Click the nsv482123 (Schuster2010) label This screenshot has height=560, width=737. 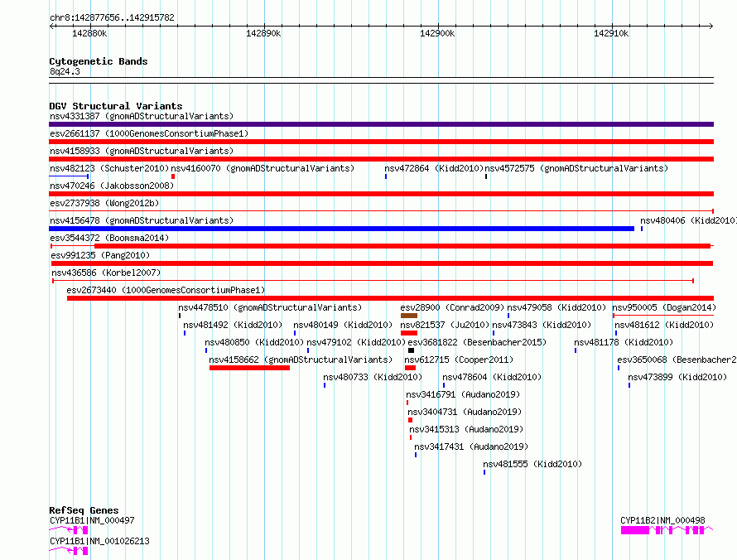pyautogui.click(x=109, y=168)
